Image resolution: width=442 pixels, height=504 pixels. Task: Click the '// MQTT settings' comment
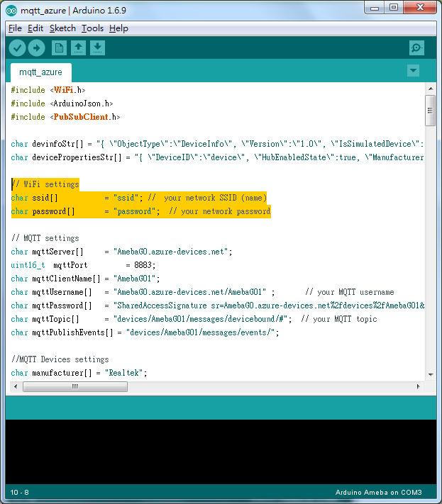coord(45,238)
